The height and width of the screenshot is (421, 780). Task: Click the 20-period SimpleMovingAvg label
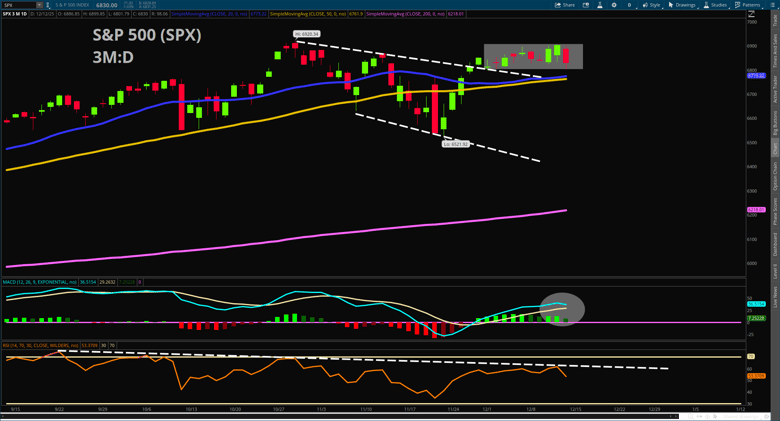tap(209, 14)
